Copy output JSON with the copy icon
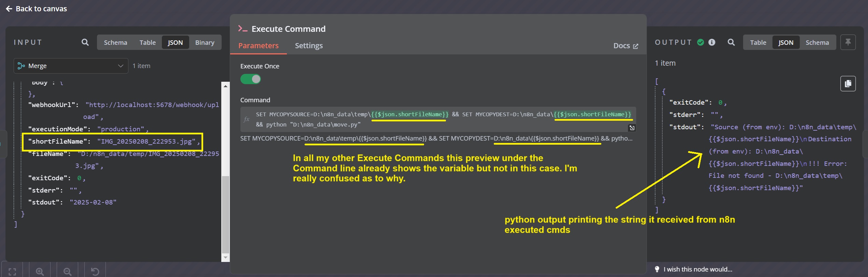The image size is (868, 277). (x=848, y=84)
